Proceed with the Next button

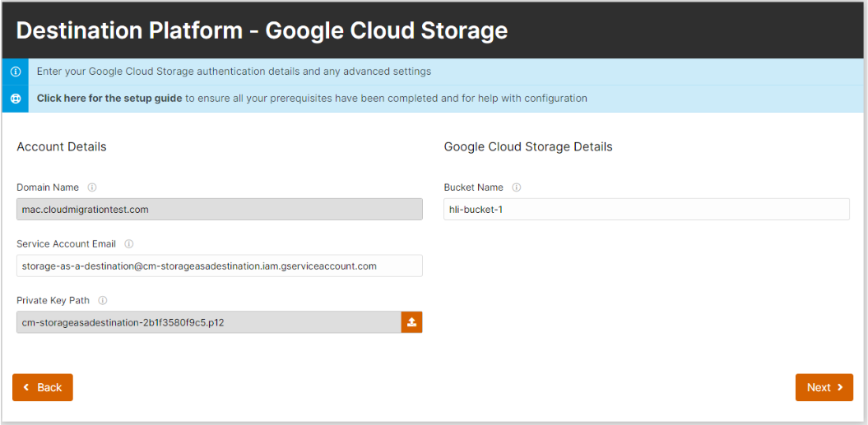coord(824,387)
